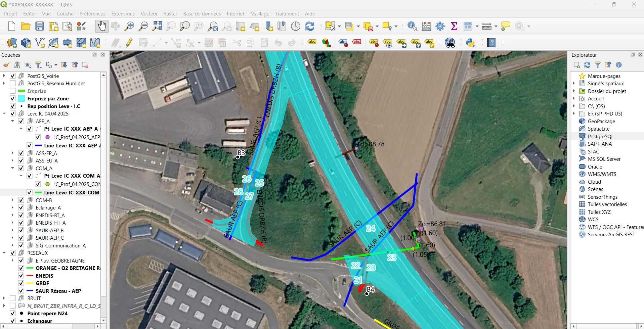
Task: Click the Help question mark icon
Action: coord(491,43)
